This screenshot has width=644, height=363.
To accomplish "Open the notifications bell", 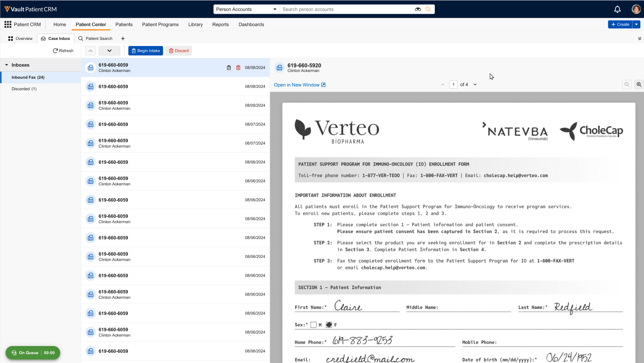I will pos(617,9).
